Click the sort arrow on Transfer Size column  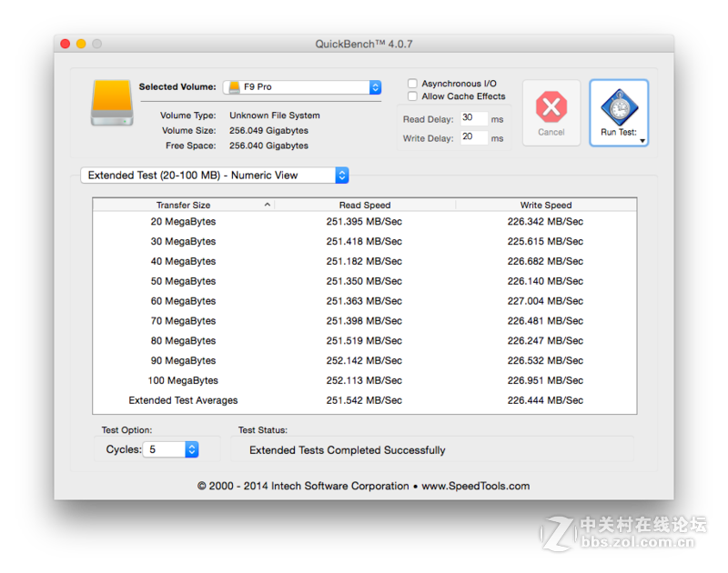point(267,205)
